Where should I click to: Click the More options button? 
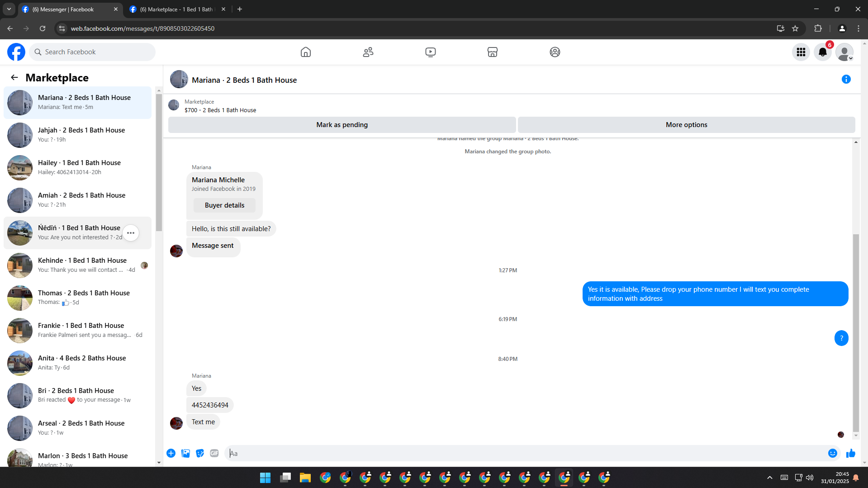coord(687,125)
